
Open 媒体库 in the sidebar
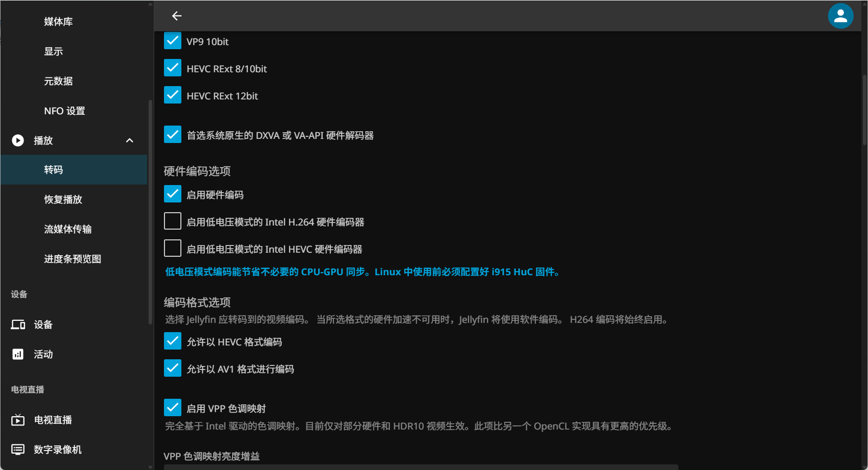pyautogui.click(x=58, y=22)
